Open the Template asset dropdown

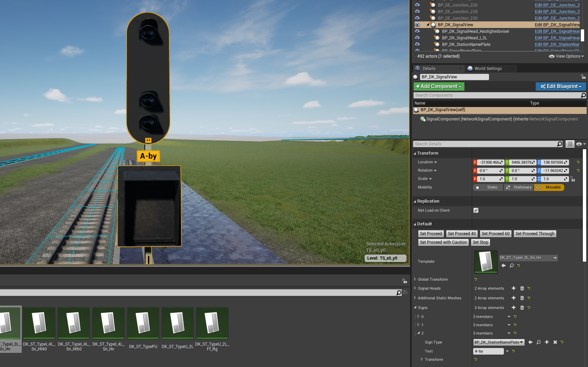[555, 258]
